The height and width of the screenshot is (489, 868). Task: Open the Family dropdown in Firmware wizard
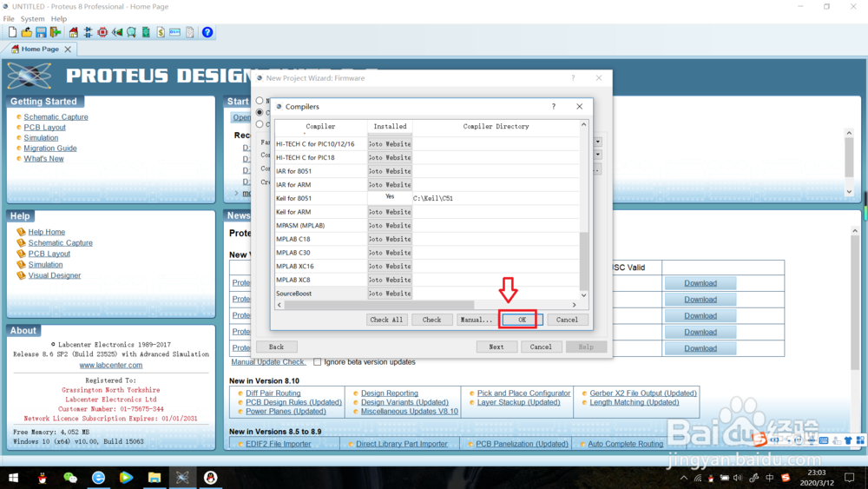[x=598, y=142]
